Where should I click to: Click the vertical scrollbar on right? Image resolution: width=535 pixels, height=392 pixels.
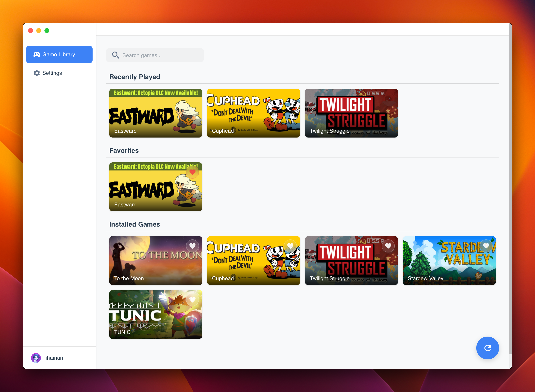coord(510,190)
